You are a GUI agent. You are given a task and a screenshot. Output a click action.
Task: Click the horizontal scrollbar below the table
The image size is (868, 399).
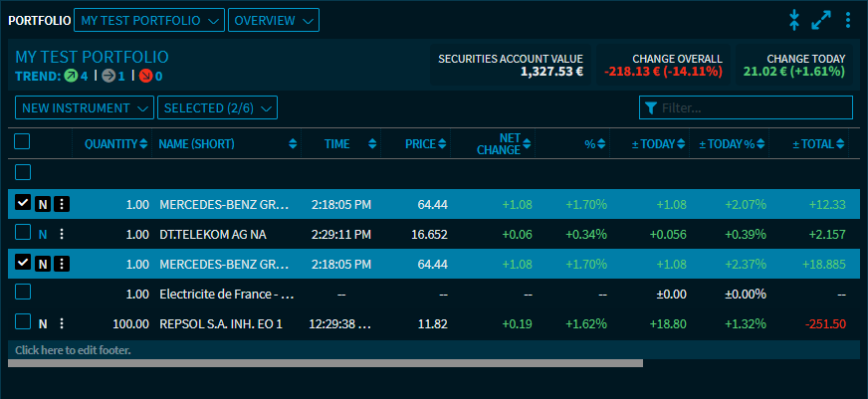click(325, 363)
